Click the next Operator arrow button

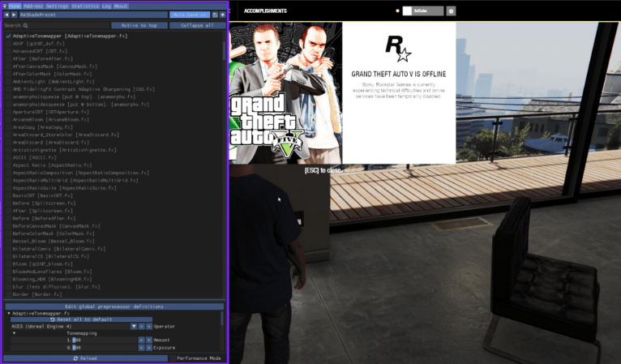pos(148,326)
